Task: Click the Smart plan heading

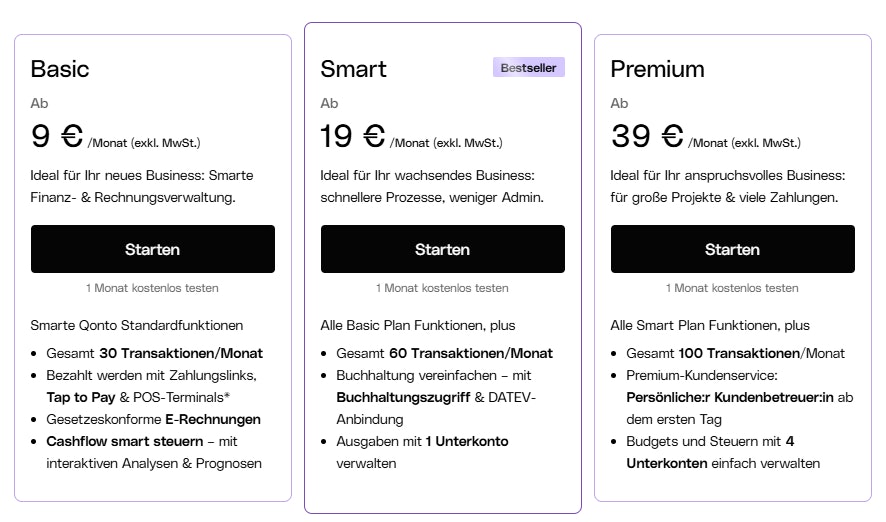Action: 353,69
